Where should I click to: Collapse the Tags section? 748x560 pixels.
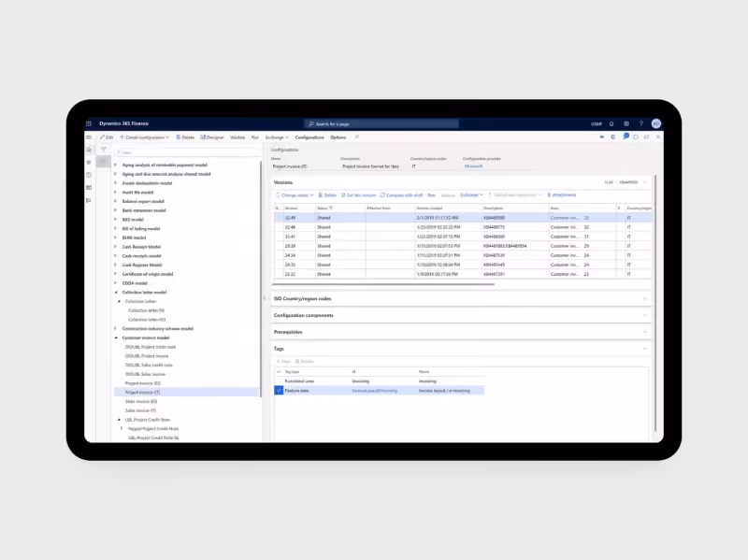click(645, 349)
